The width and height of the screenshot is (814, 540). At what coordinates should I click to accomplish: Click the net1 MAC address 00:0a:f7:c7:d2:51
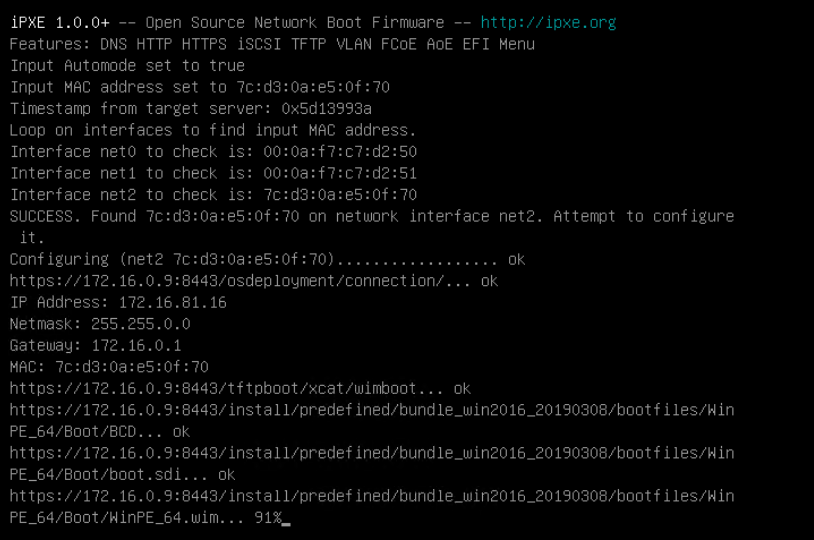coord(340,173)
